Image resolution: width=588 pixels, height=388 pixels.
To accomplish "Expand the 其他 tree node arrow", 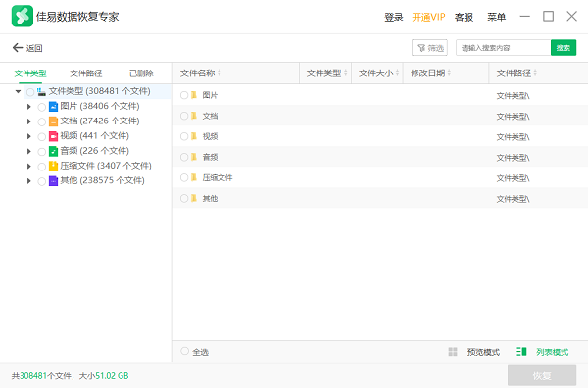I will (28, 181).
